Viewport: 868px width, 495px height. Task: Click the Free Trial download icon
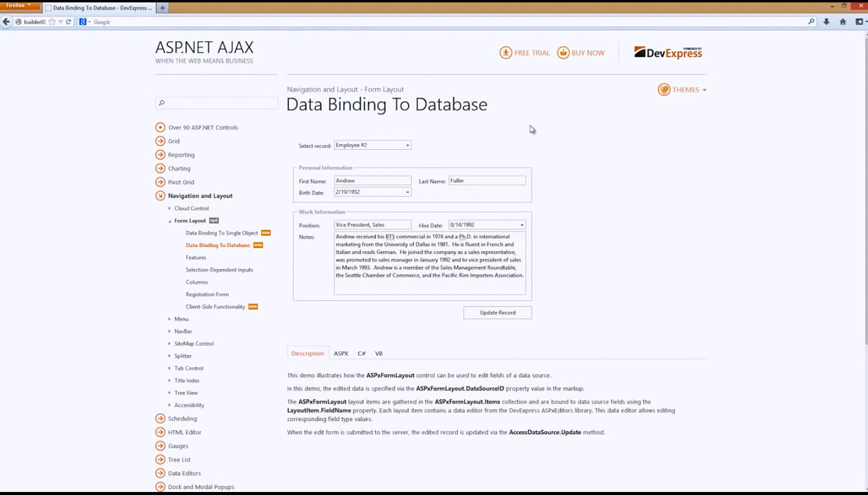[x=506, y=53]
